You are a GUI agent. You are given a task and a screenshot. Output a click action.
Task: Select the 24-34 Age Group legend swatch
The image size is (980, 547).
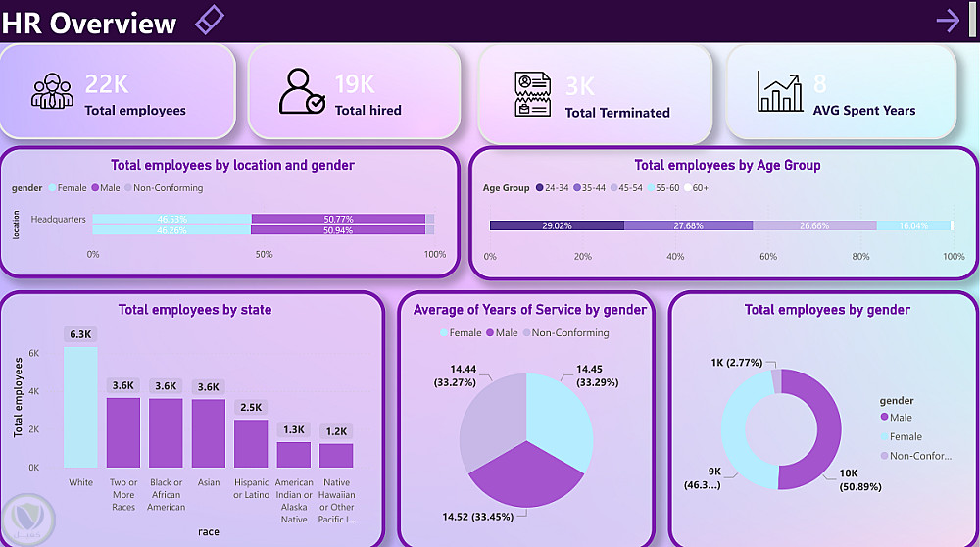coord(539,187)
